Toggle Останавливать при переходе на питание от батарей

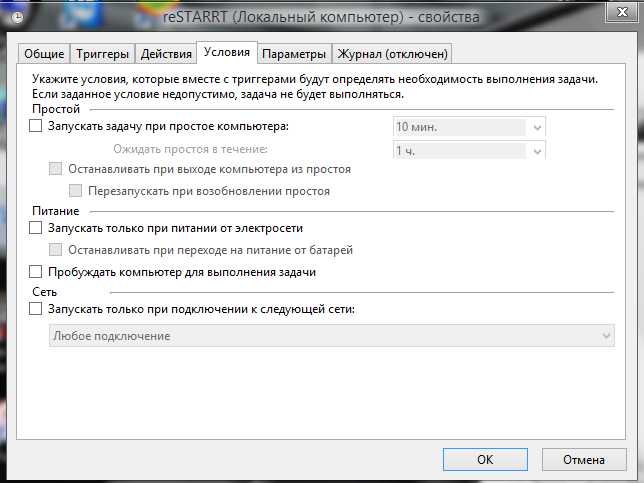click(x=56, y=250)
